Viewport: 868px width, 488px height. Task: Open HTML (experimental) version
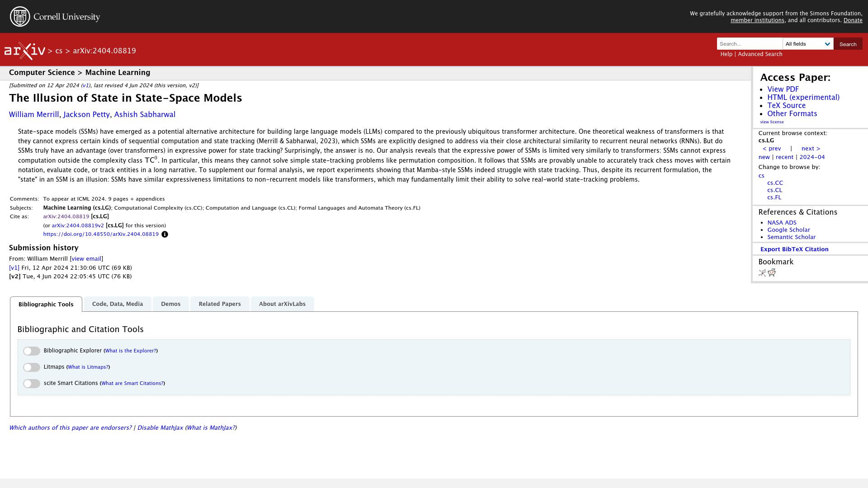coord(803,98)
